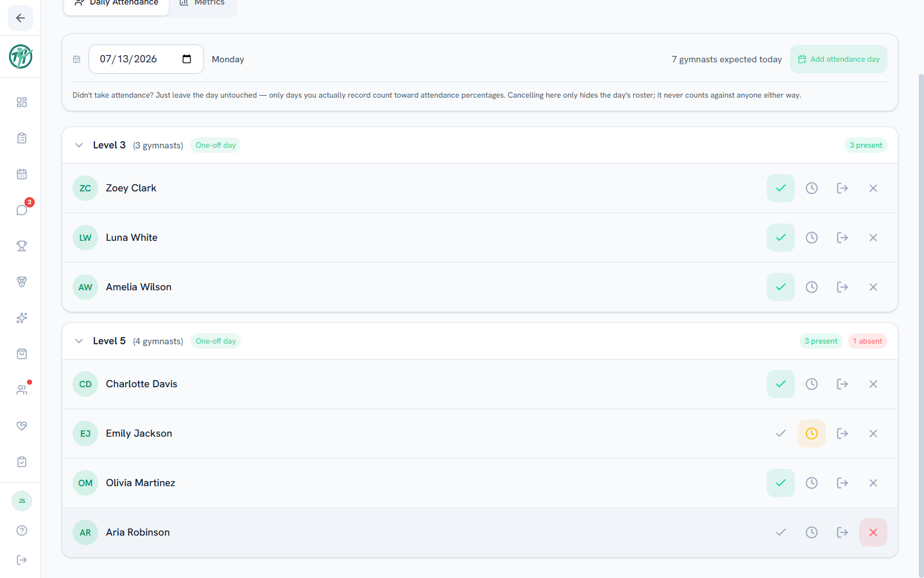The width and height of the screenshot is (924, 578).
Task: Open the JS user avatar
Action: point(22,501)
